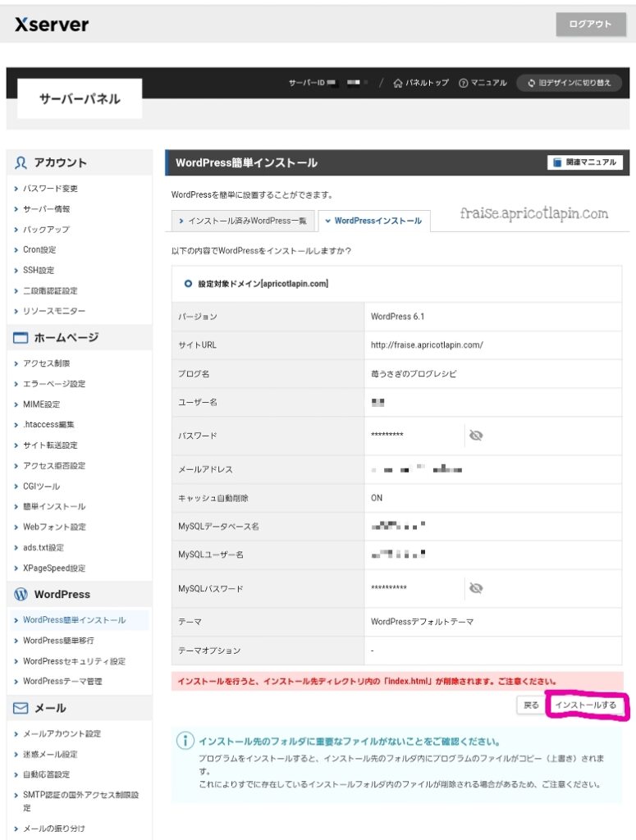Click the メール envelope icon
This screenshot has height=840, width=636.
tap(21, 708)
